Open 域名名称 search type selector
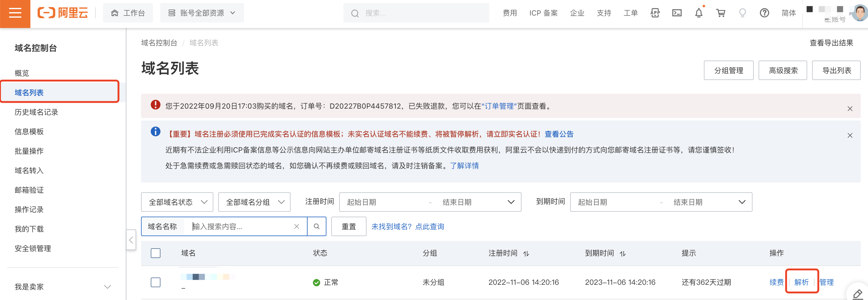The width and height of the screenshot is (868, 300). (x=162, y=226)
